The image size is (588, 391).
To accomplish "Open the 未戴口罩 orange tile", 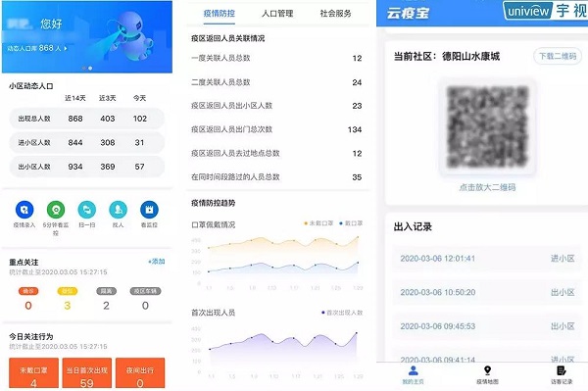I will pos(33,373).
